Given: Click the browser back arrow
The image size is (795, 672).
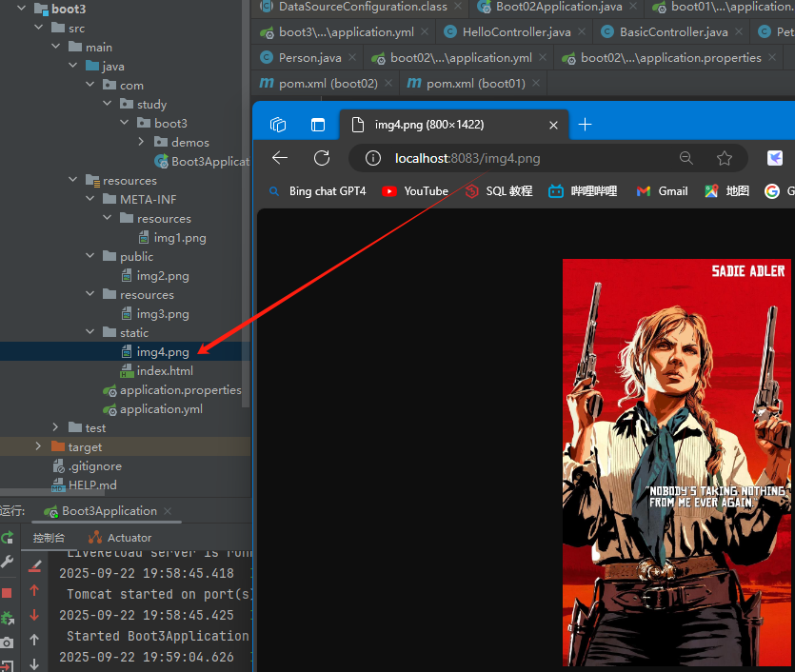Looking at the screenshot, I should pos(280,158).
